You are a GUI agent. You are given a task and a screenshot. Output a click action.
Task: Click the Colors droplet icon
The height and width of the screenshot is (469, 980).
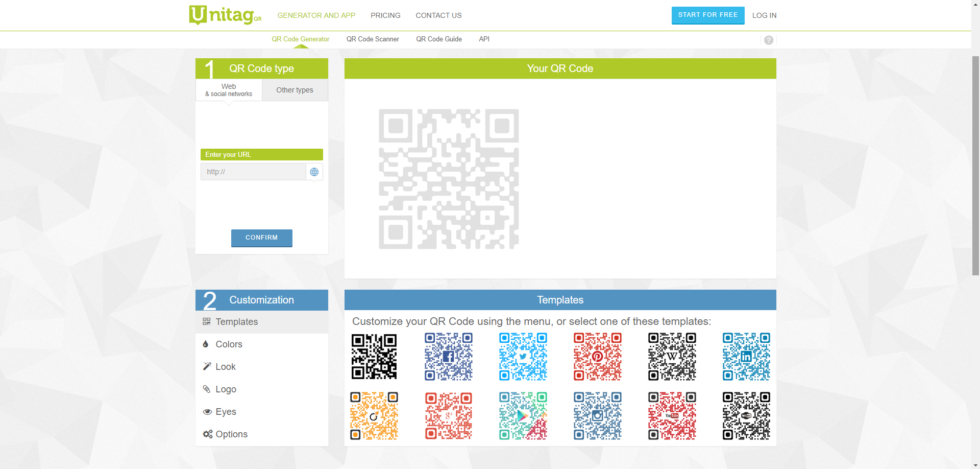point(206,344)
